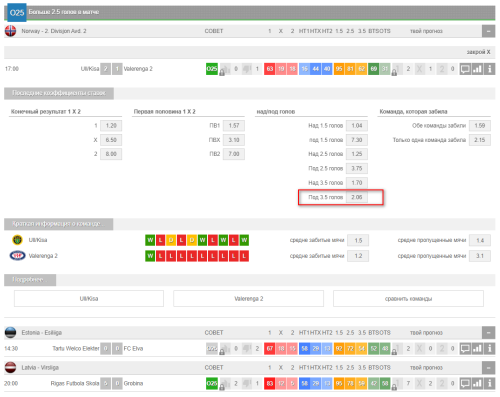Toggle the Последние коэффициенты ставок section
500x397 pixels.
click(59, 93)
